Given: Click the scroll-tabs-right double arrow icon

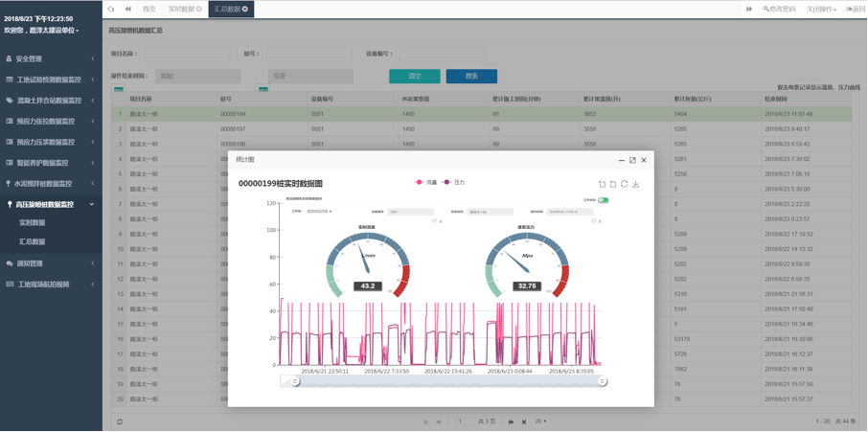Looking at the screenshot, I should click(749, 9).
